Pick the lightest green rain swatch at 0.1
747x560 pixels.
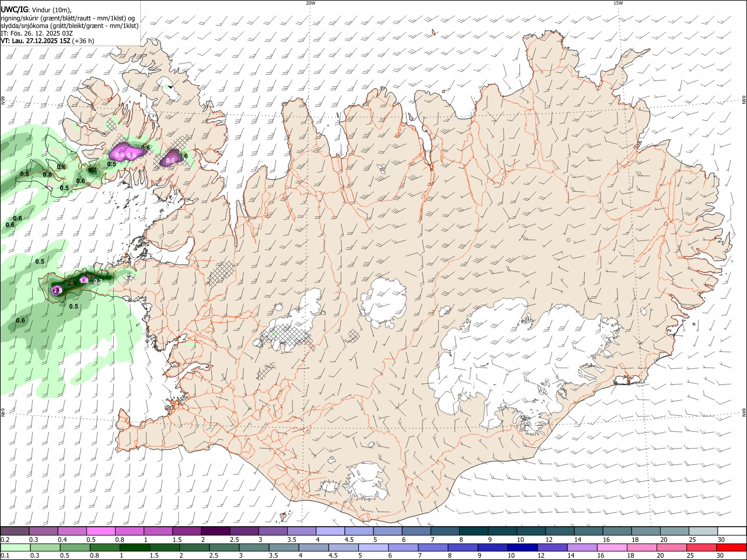15,547
